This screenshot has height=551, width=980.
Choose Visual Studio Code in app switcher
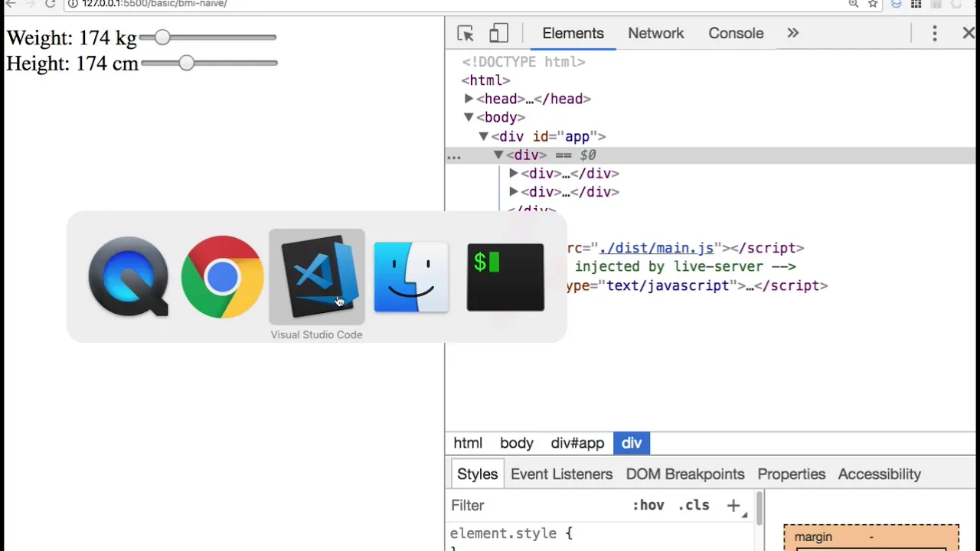(x=317, y=276)
